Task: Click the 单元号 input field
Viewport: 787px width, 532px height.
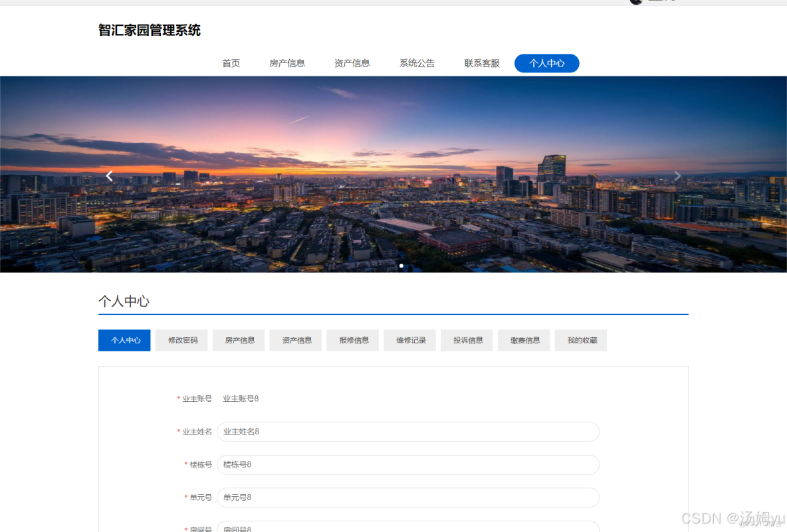Action: point(407,497)
